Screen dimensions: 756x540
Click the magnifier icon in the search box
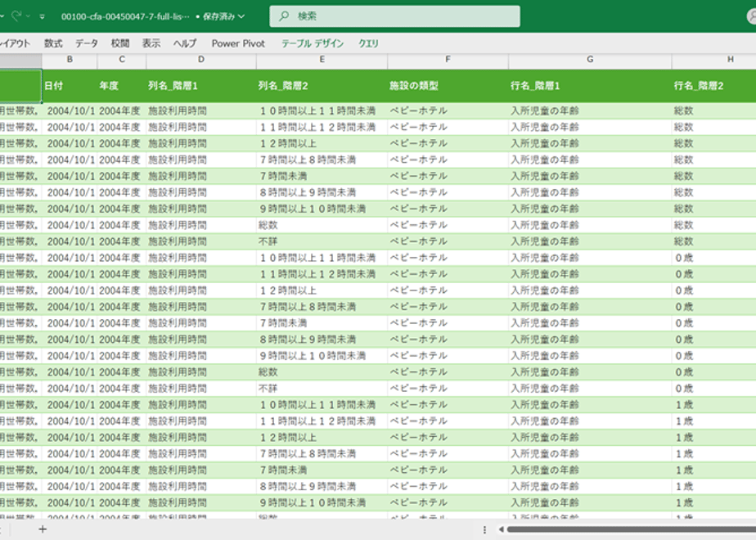(284, 16)
